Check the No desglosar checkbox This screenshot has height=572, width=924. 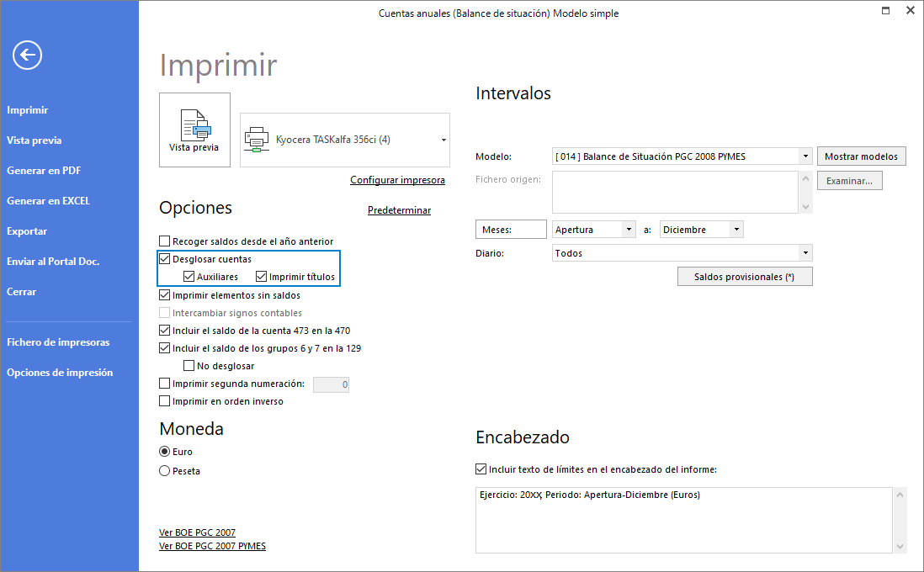click(189, 366)
